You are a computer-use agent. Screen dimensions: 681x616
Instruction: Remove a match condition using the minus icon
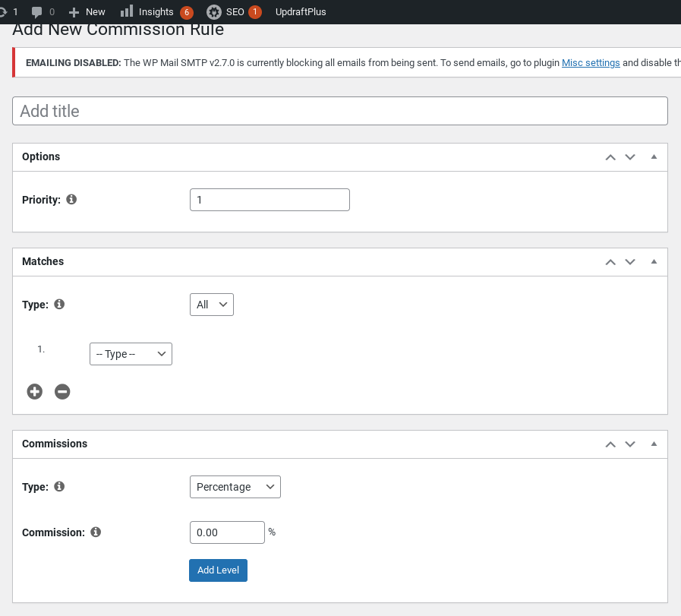[x=62, y=391]
